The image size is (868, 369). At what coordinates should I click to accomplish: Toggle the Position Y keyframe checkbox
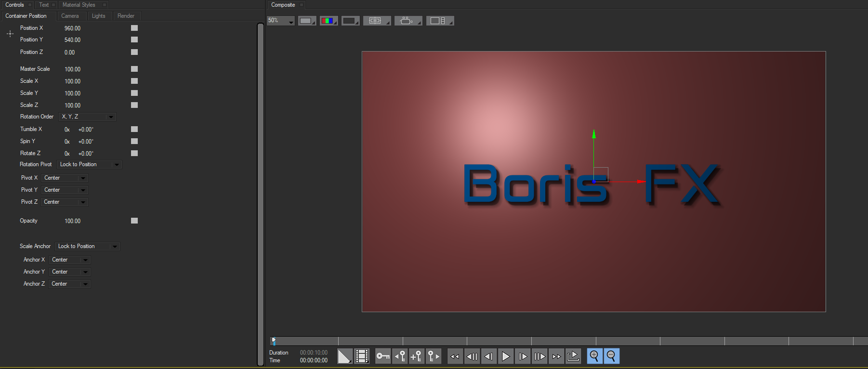134,40
